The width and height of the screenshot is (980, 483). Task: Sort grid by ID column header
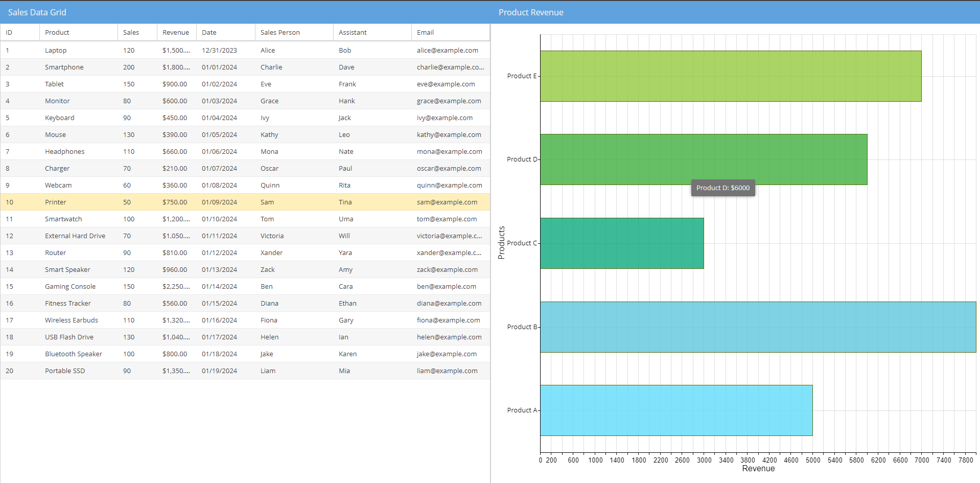(x=20, y=32)
